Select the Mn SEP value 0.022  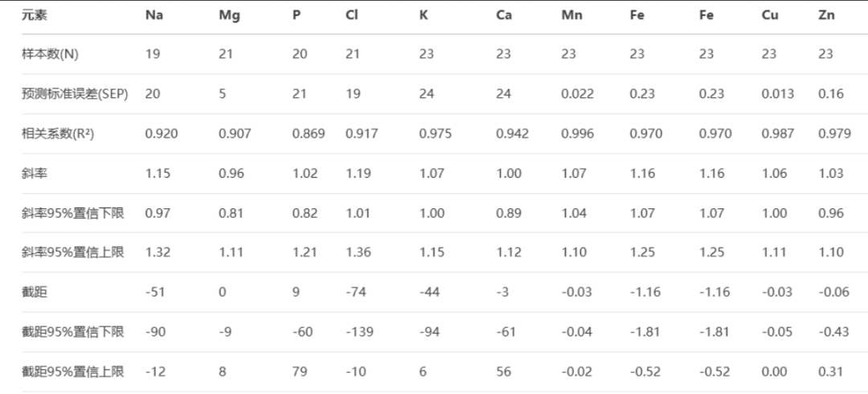click(577, 93)
